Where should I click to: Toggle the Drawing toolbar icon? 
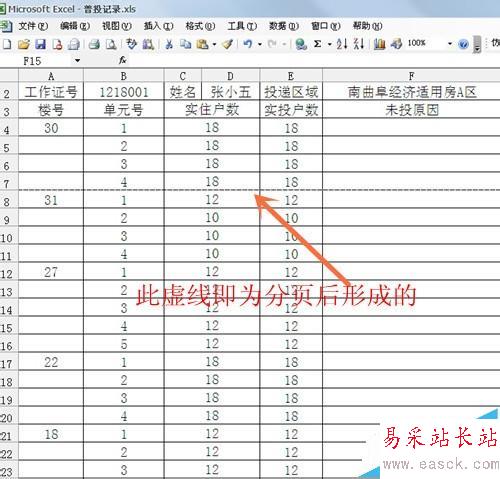(x=396, y=44)
